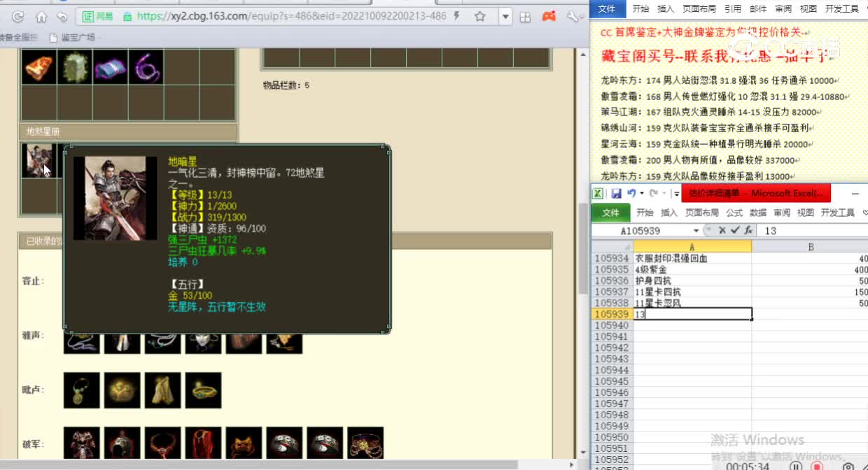Save the Excel workbook
This screenshot has height=470, width=868.
point(616,194)
